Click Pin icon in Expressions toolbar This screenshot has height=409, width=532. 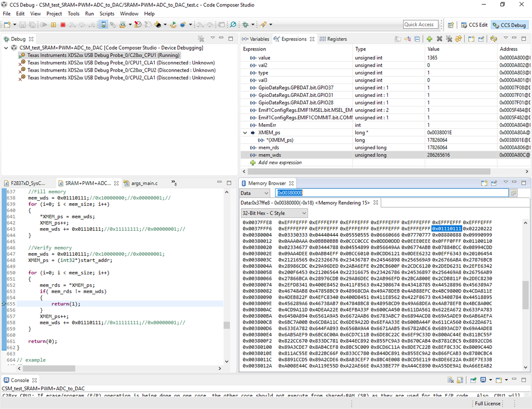click(481, 39)
